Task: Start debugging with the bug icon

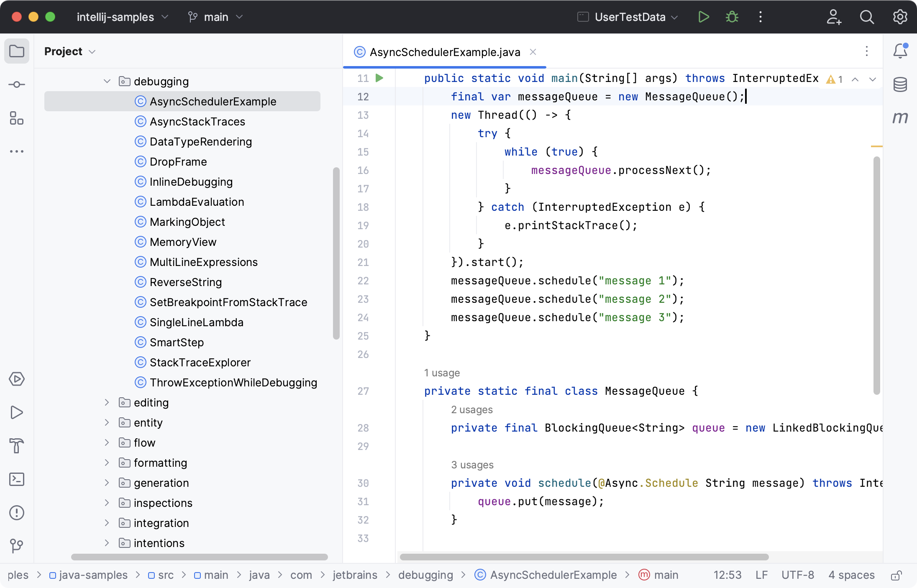Action: point(732,17)
